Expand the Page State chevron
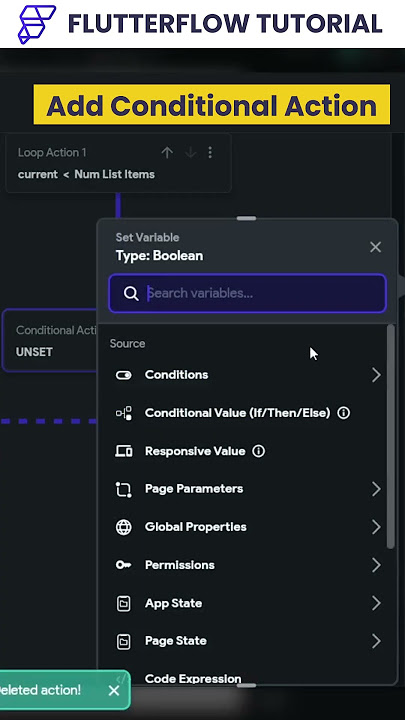The image size is (405, 720). (376, 641)
